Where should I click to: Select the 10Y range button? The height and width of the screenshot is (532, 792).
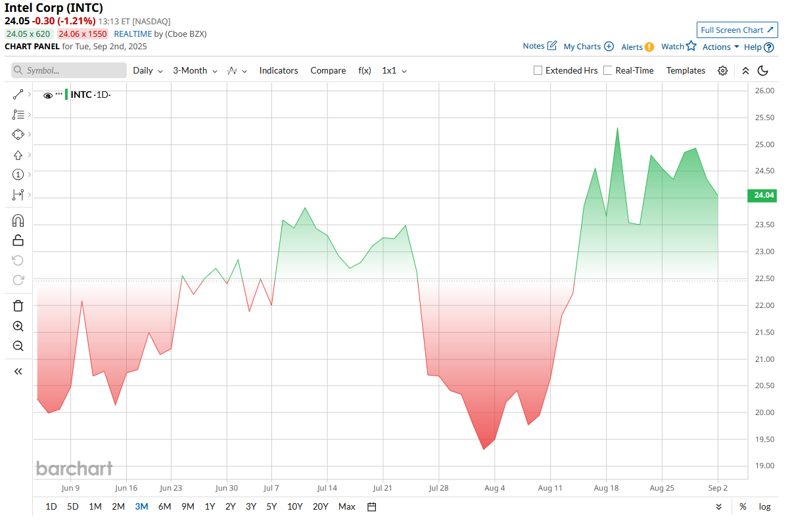click(x=295, y=506)
